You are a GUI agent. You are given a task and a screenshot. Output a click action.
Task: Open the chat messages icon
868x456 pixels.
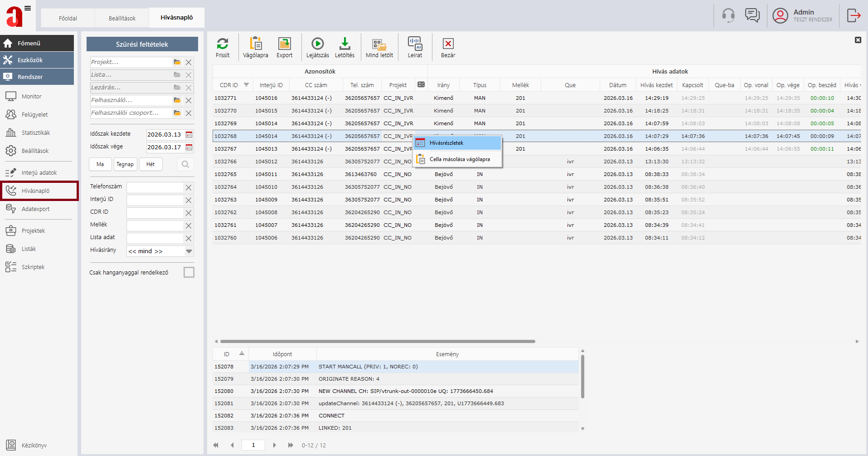(752, 15)
